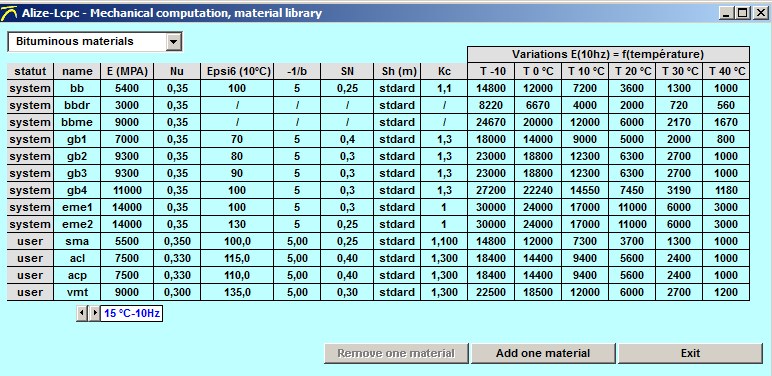Select the vmt user material name cell
772x376 pixels.
tap(77, 292)
